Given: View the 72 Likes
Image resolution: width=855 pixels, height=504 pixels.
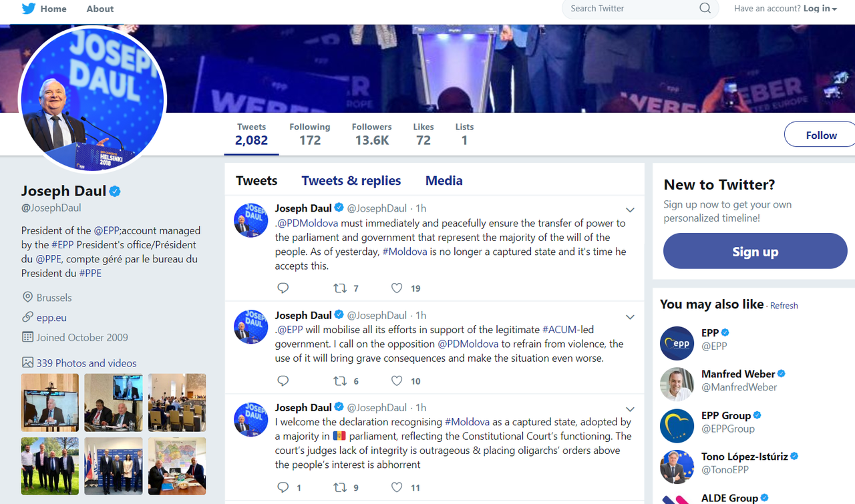Looking at the screenshot, I should pyautogui.click(x=423, y=134).
